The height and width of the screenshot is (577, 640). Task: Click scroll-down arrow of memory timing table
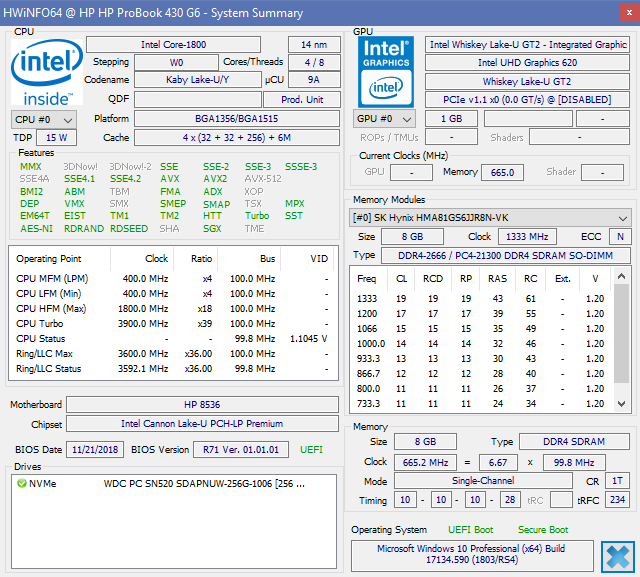click(621, 404)
